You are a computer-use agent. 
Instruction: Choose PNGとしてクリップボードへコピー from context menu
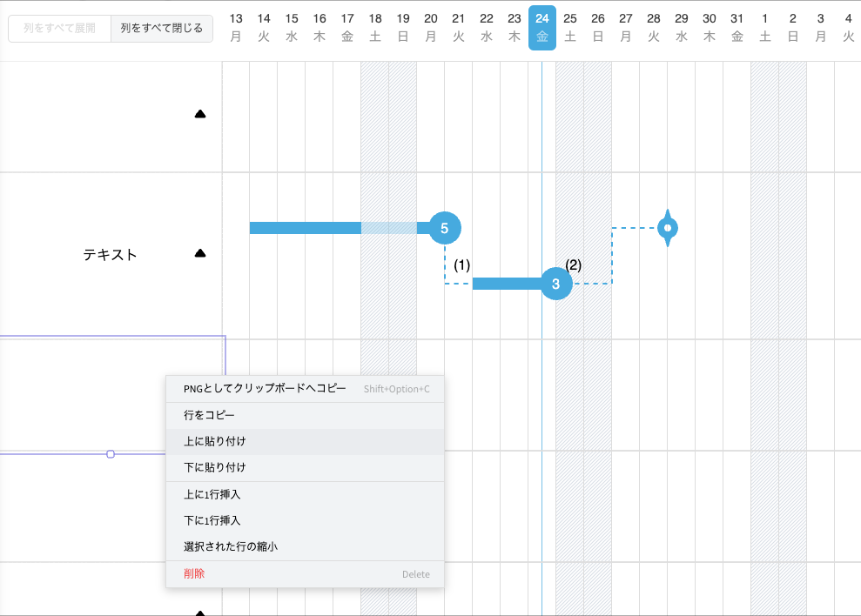[265, 389]
